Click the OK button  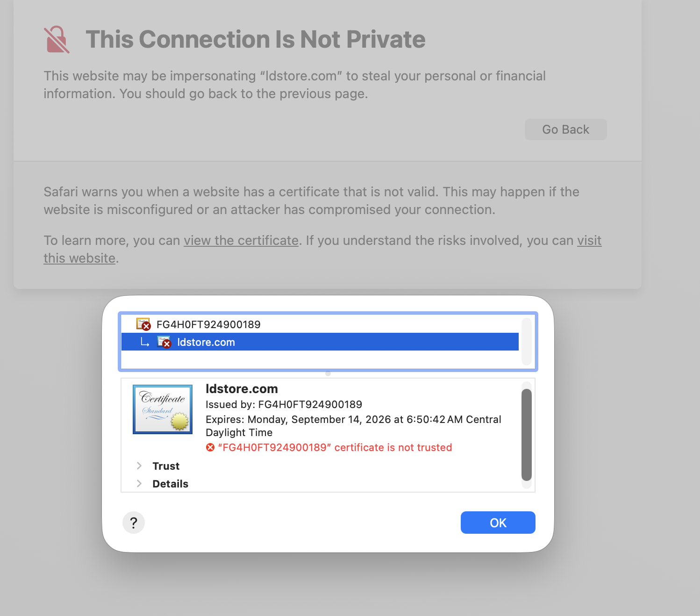coord(498,523)
